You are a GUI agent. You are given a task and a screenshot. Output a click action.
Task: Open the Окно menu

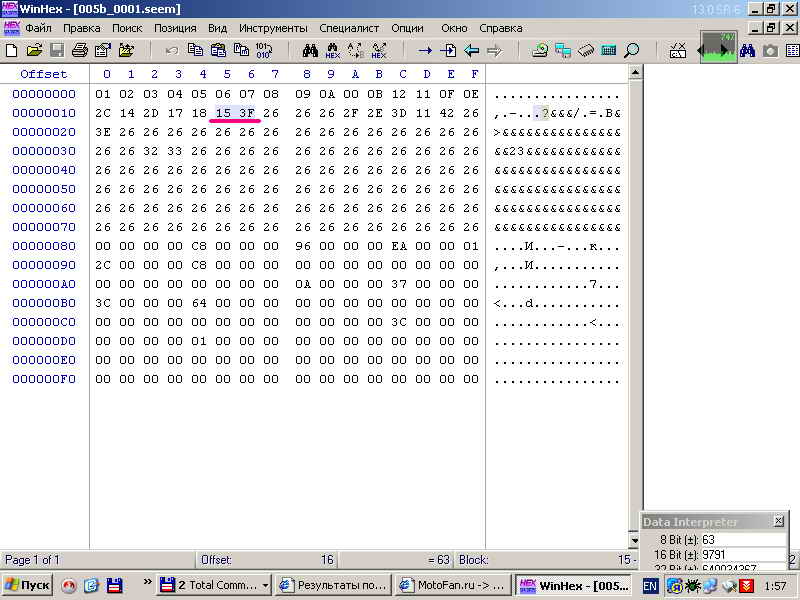(454, 28)
